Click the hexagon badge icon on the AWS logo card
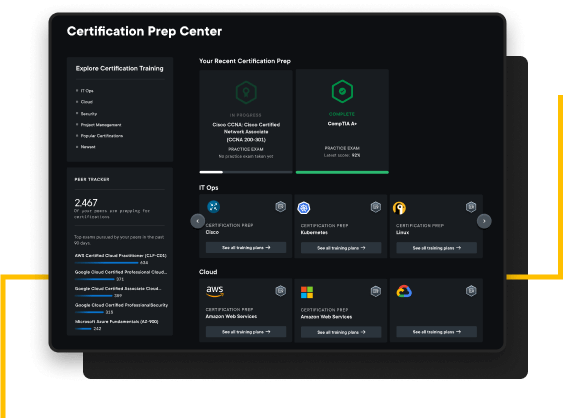 coord(280,291)
